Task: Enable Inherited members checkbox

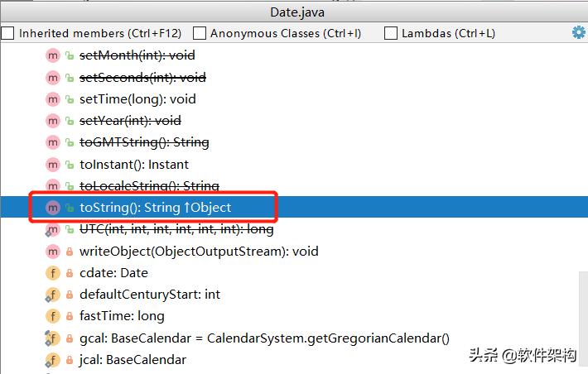Action: point(7,34)
